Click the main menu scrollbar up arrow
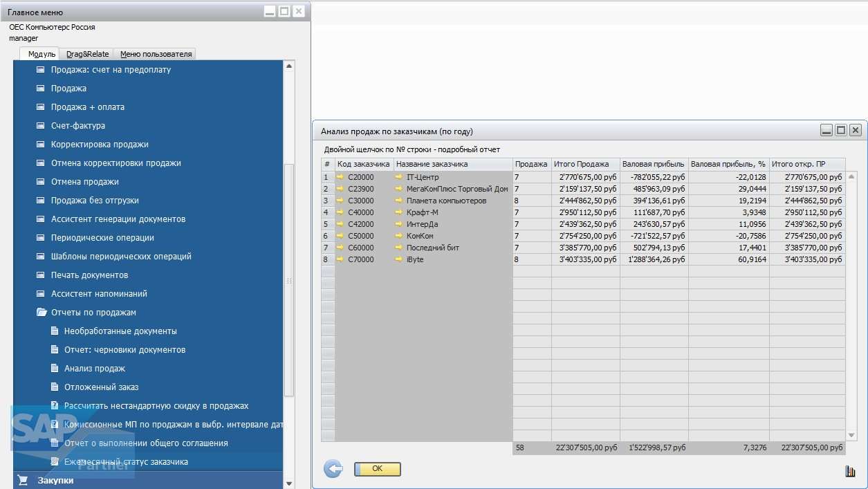 click(x=289, y=66)
